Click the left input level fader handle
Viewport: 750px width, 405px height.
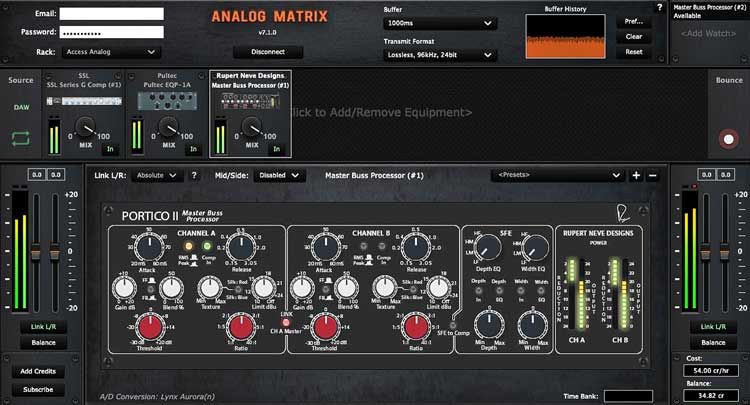(36, 252)
